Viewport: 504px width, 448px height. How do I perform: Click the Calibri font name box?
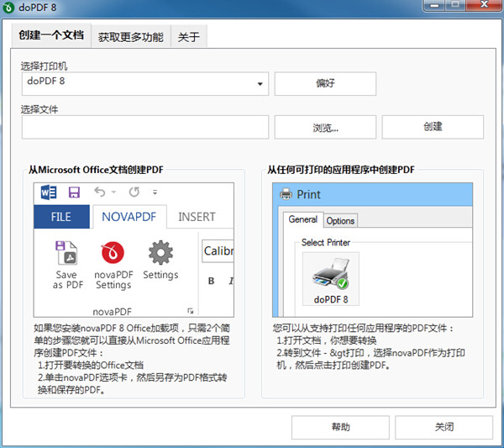[218, 250]
